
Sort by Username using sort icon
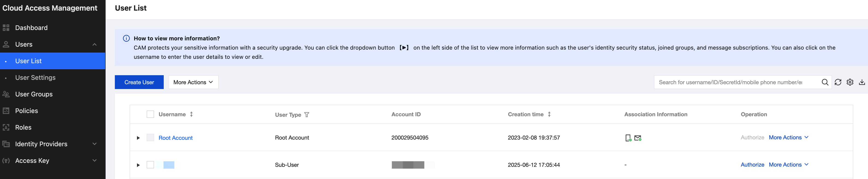pos(191,114)
